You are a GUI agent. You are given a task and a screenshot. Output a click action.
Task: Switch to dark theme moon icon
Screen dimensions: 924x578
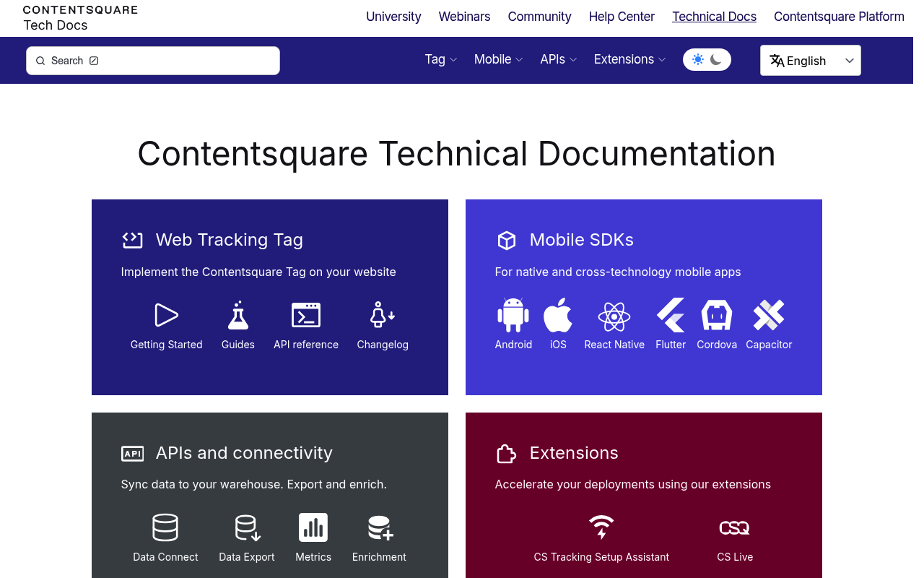point(716,59)
